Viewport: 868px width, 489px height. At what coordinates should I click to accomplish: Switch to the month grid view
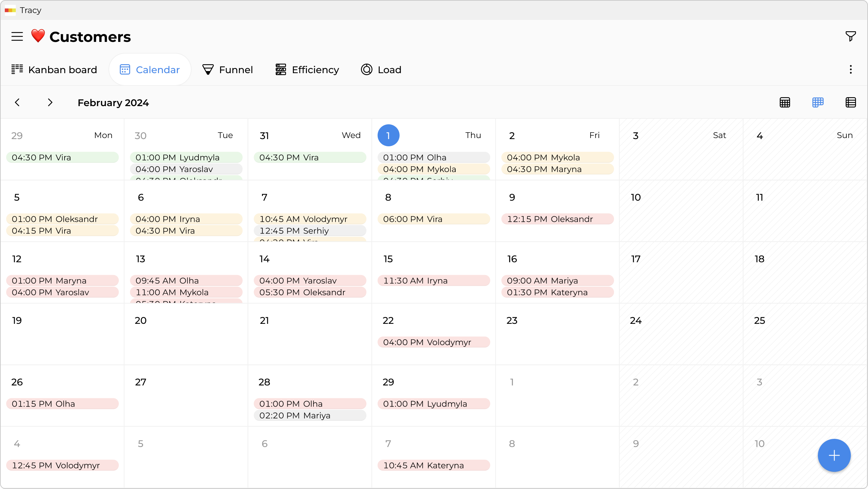(785, 102)
